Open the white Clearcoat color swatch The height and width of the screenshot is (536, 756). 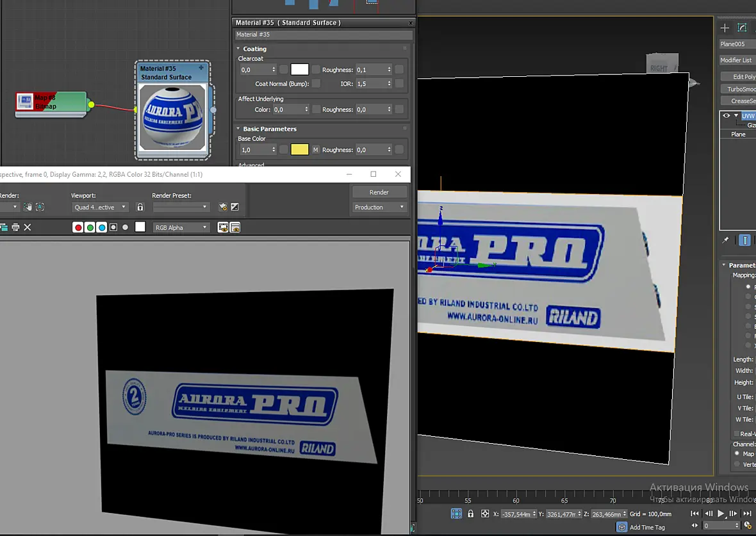[299, 69]
